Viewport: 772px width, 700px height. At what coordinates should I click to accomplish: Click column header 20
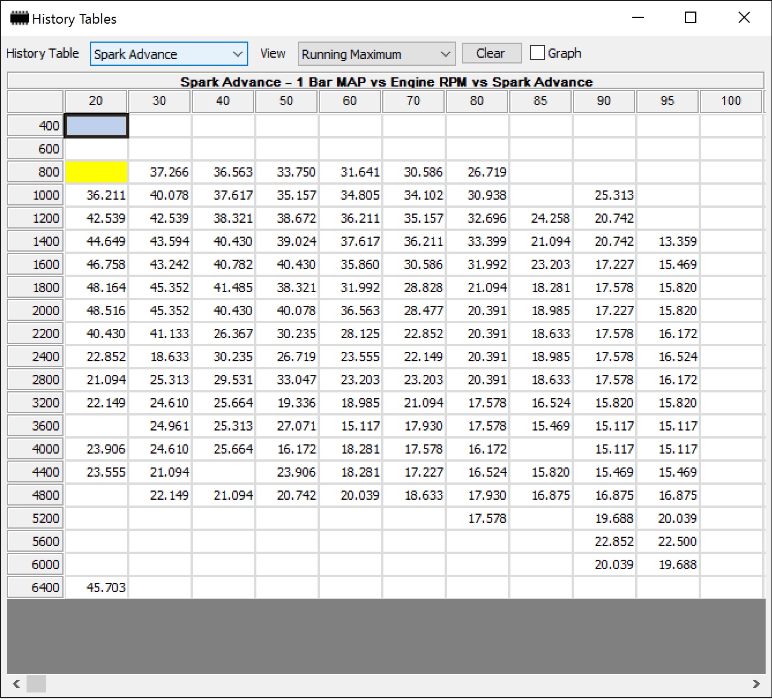(96, 101)
